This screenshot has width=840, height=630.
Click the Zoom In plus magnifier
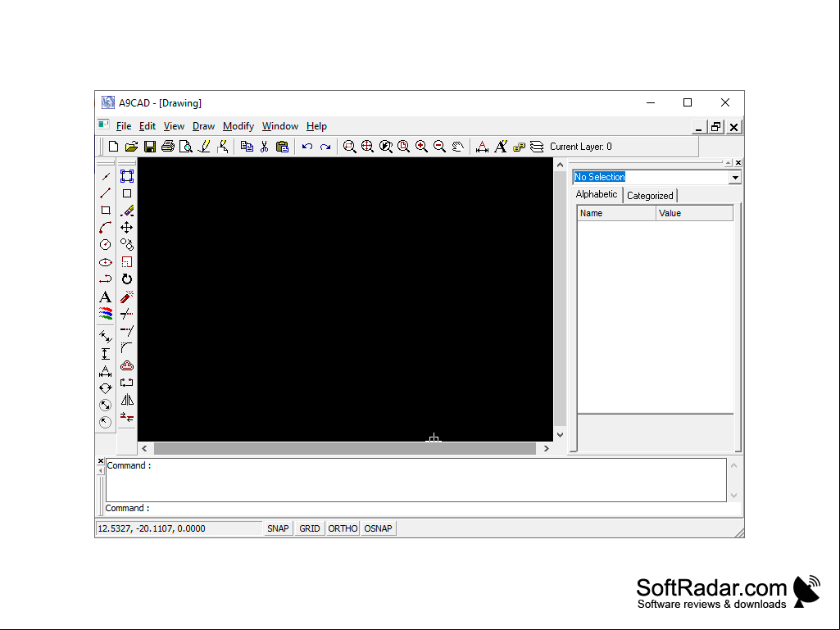click(421, 147)
